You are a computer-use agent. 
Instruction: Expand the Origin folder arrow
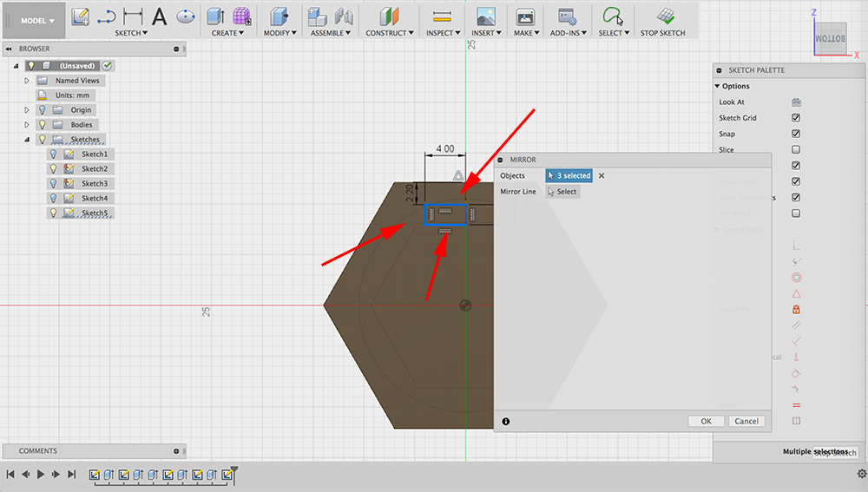[x=27, y=109]
